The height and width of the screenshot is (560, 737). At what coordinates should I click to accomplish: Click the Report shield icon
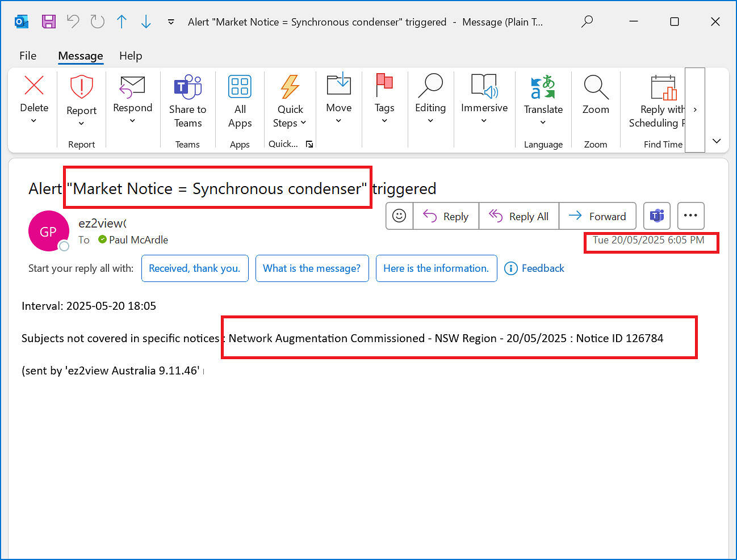(81, 87)
